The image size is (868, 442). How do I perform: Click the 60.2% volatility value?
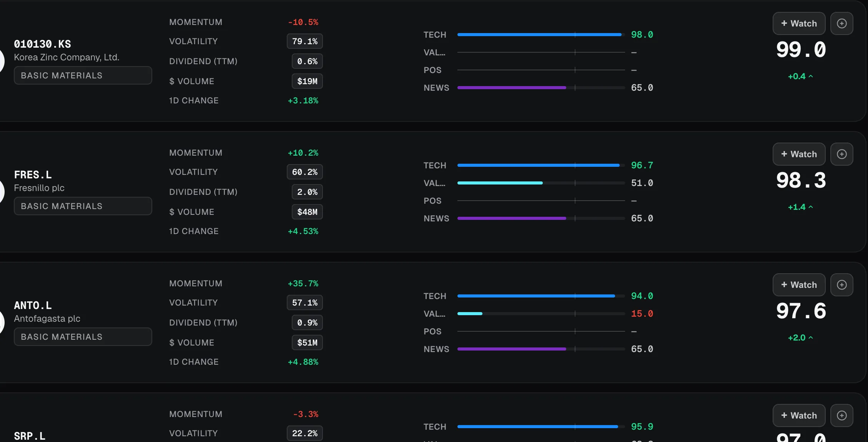pyautogui.click(x=305, y=172)
